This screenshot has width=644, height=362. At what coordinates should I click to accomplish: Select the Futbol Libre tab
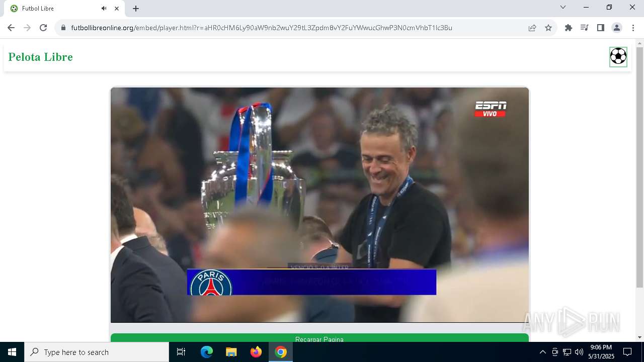64,9
